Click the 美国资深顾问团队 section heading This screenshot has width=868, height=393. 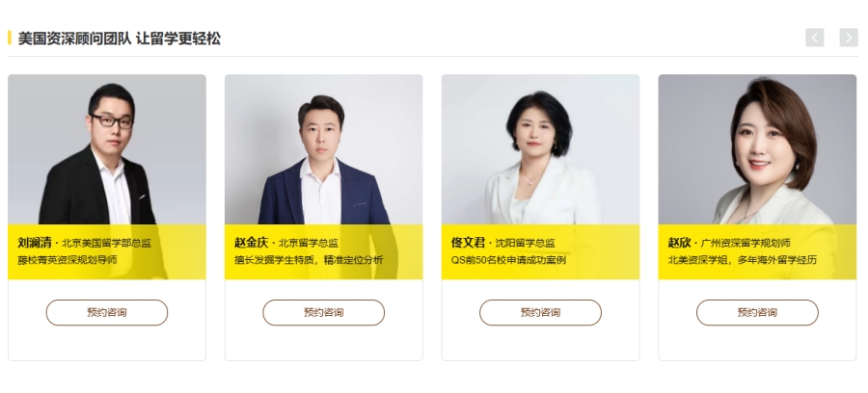pos(120,39)
